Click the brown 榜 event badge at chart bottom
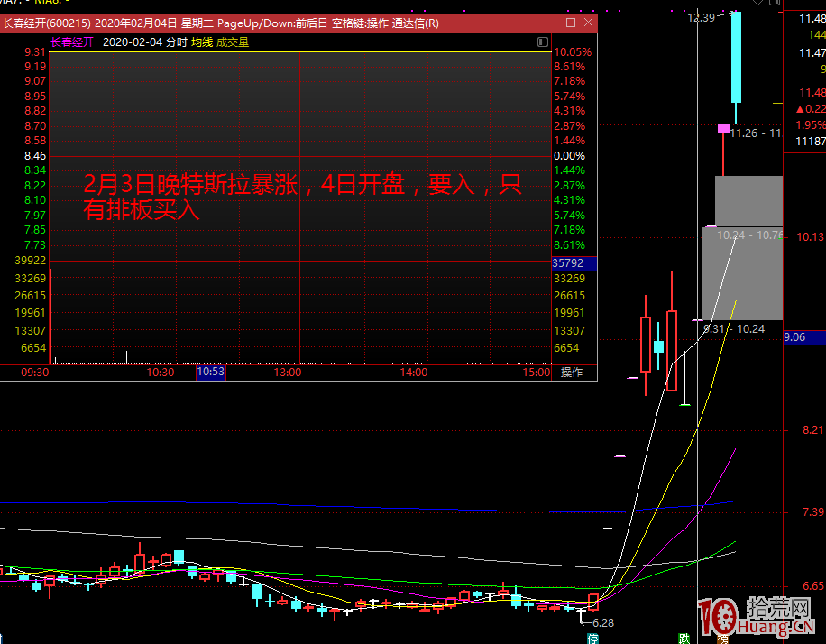The image size is (826, 644). tap(723, 639)
